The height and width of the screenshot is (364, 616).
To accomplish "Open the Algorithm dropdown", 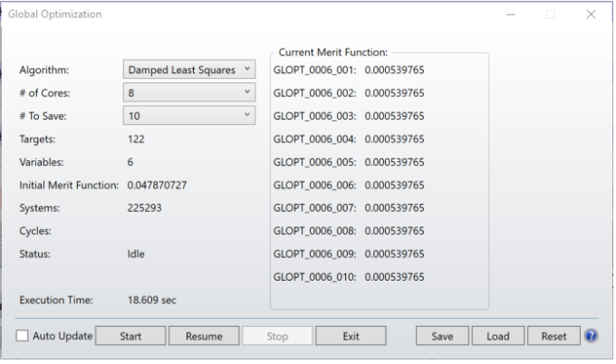I will [x=189, y=69].
